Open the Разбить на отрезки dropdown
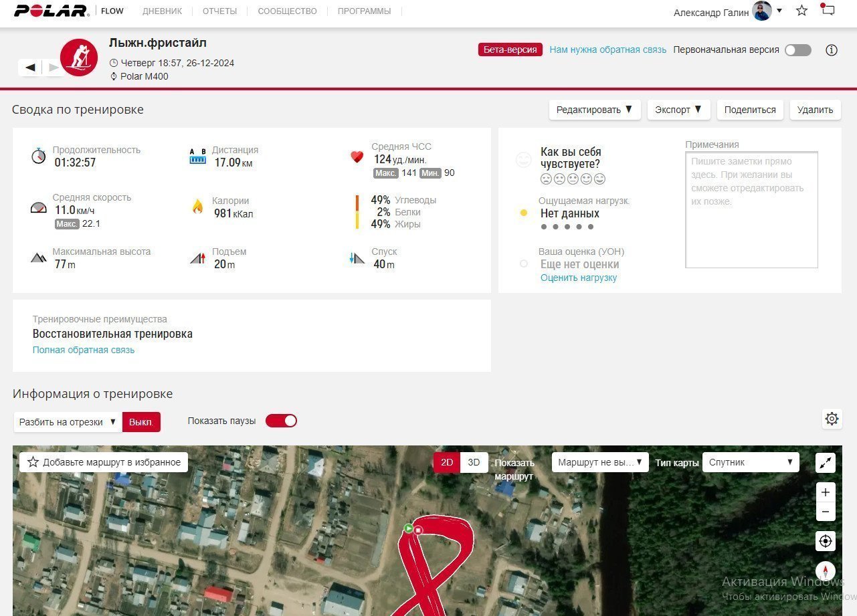 tap(68, 422)
